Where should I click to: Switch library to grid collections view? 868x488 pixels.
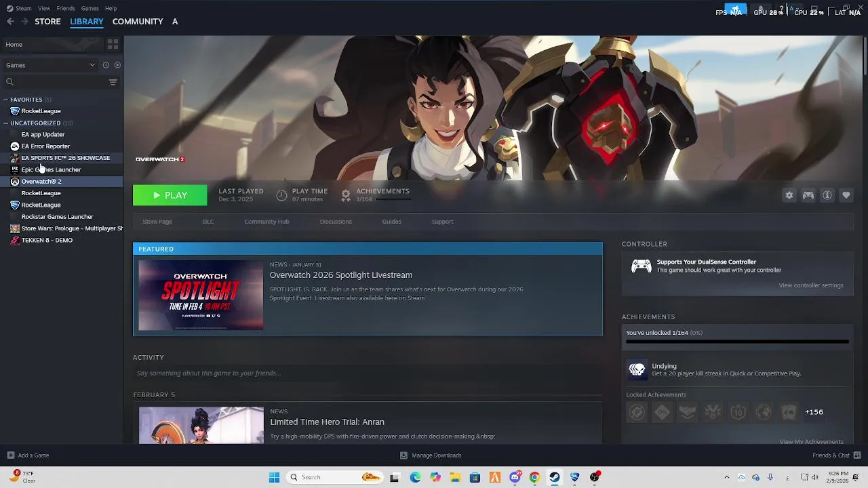pyautogui.click(x=113, y=44)
